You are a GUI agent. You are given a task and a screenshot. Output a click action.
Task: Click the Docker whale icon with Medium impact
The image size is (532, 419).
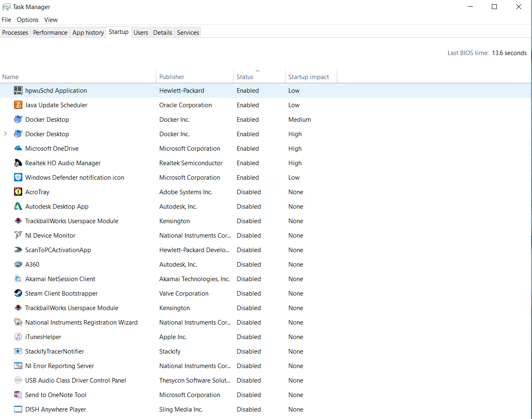coord(18,119)
